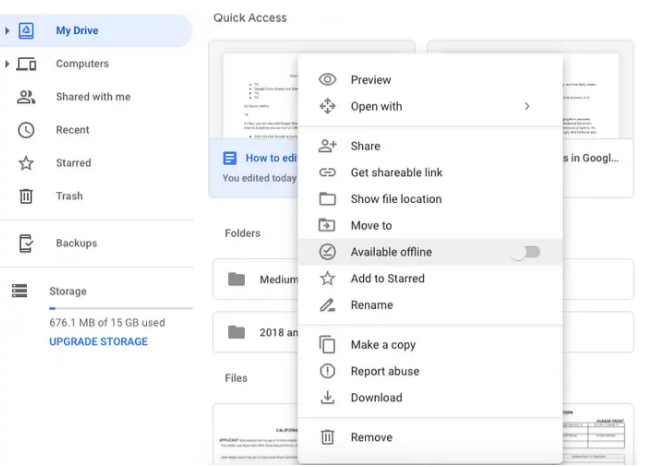
Task: Click the eye icon beside Preview
Action: (x=327, y=80)
